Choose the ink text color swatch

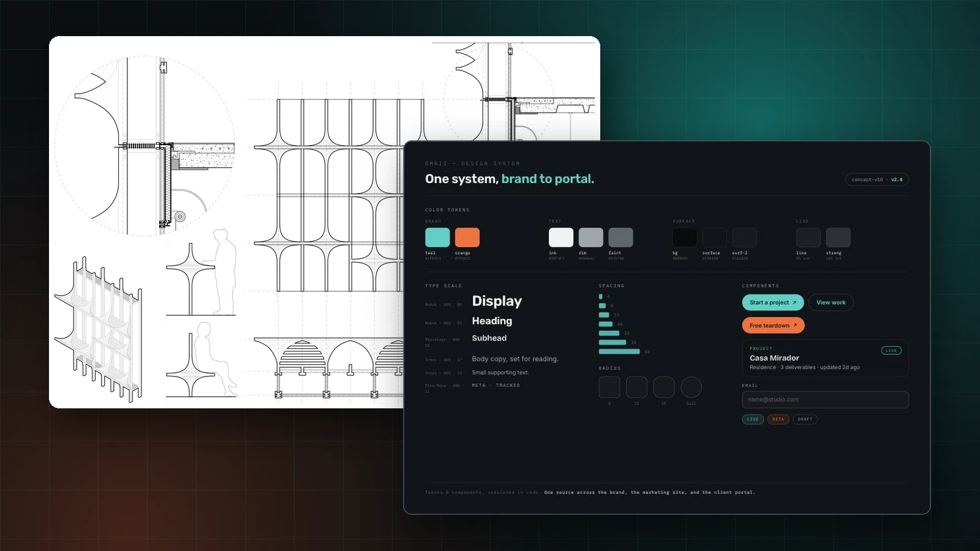point(561,237)
